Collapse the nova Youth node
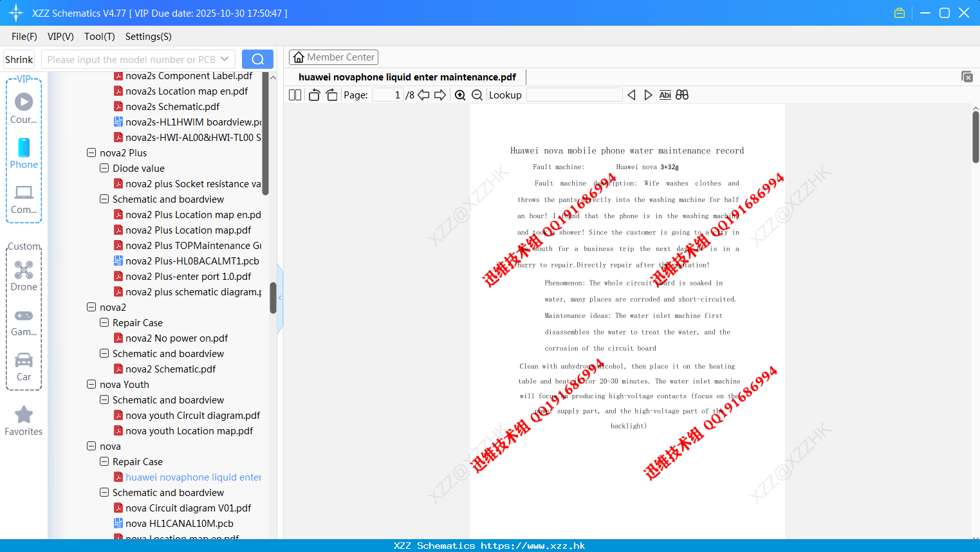 point(91,385)
